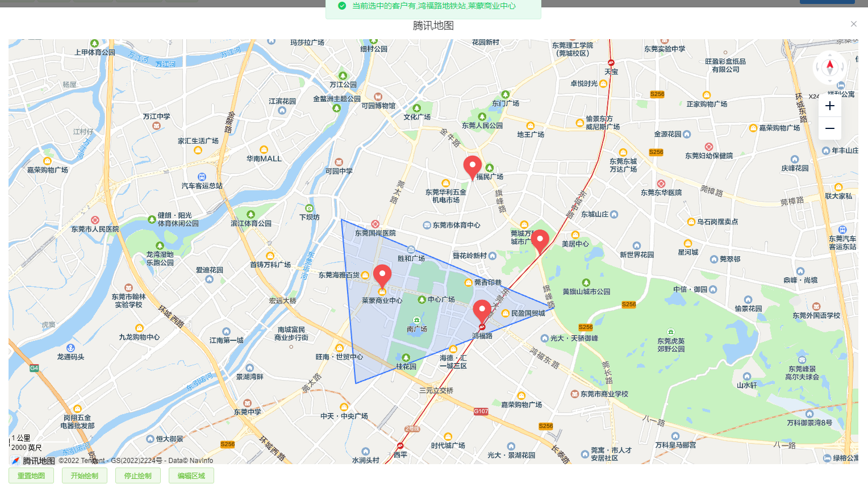Click the 东莞汽车客运东站 bus icon
Screen dimensions: 868x484
pyautogui.click(x=842, y=230)
